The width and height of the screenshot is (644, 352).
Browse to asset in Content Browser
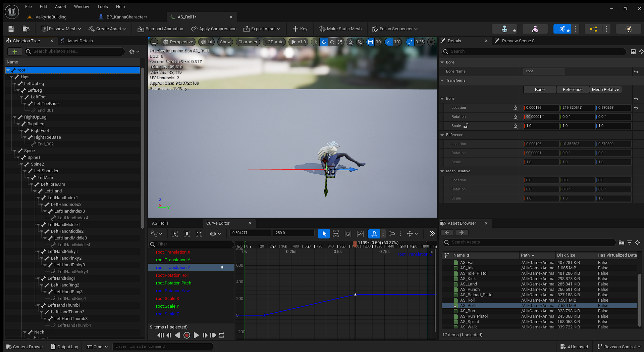pos(26,29)
